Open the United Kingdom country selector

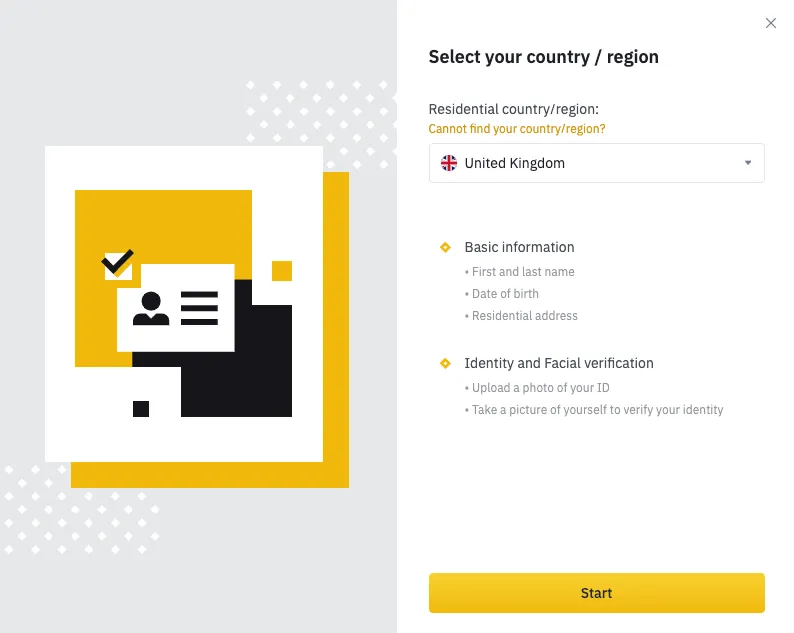click(x=596, y=163)
